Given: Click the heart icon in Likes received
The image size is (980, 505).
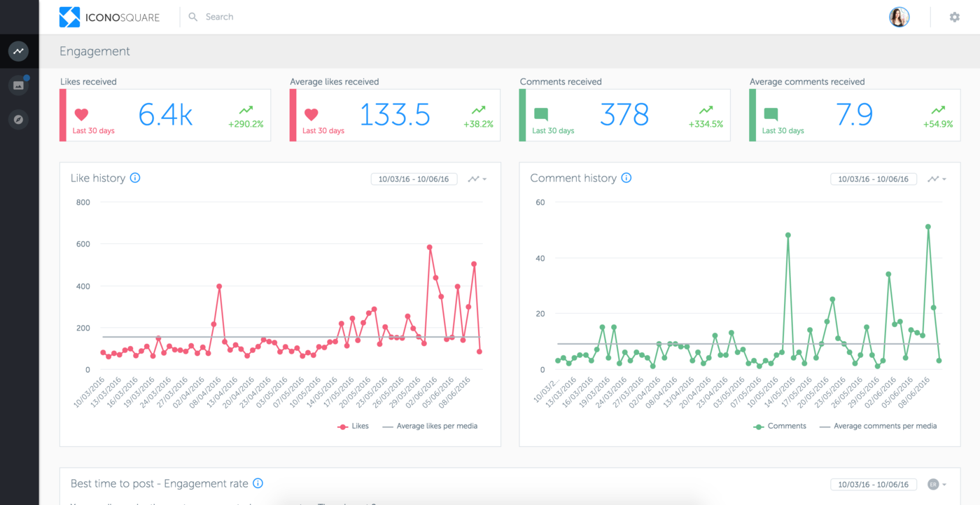Looking at the screenshot, I should point(82,114).
